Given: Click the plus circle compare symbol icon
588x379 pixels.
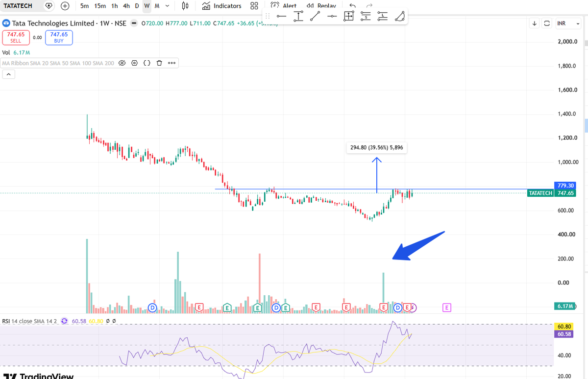Looking at the screenshot, I should (65, 6).
